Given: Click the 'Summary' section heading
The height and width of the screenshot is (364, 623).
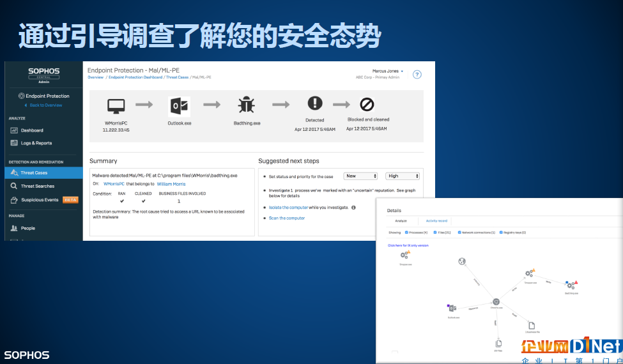Looking at the screenshot, I should pos(104,161).
